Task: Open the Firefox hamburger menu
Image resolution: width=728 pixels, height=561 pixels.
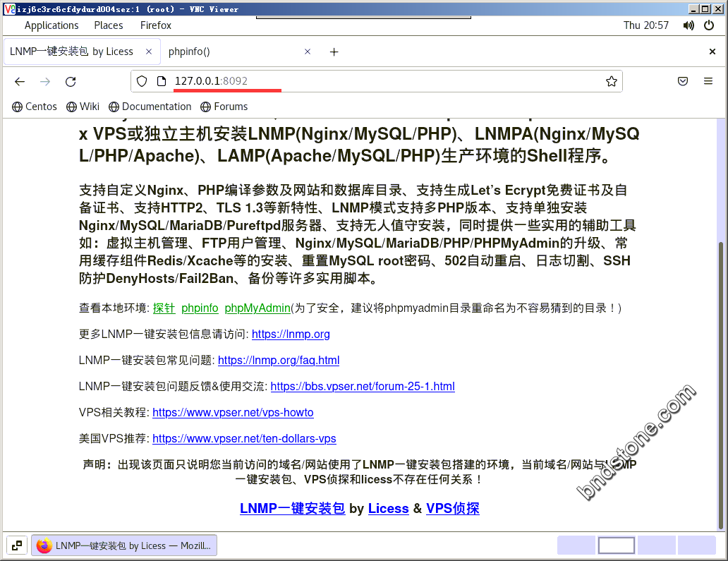Action: 708,81
